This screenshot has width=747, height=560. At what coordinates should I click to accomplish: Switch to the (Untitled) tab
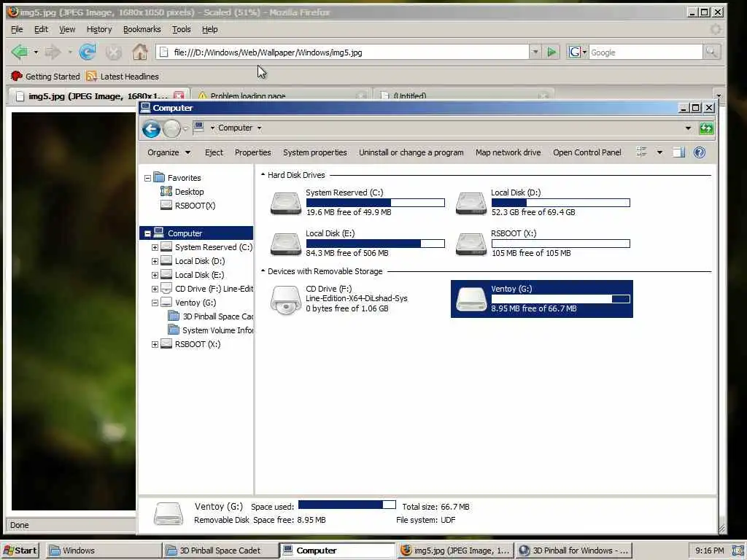click(x=465, y=95)
